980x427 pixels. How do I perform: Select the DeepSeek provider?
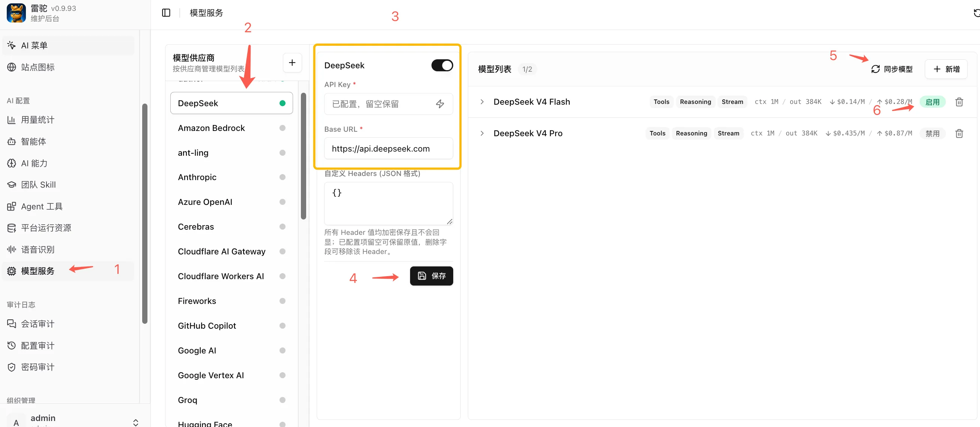pos(232,103)
